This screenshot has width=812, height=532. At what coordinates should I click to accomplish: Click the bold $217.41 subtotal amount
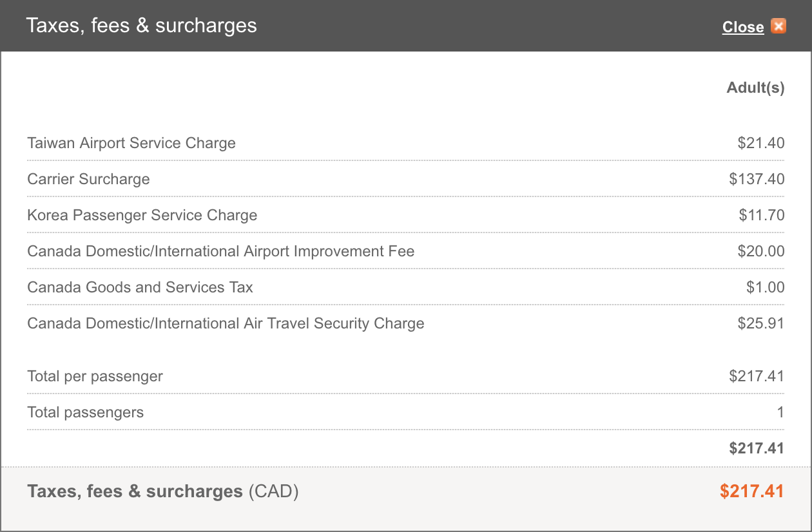(757, 448)
